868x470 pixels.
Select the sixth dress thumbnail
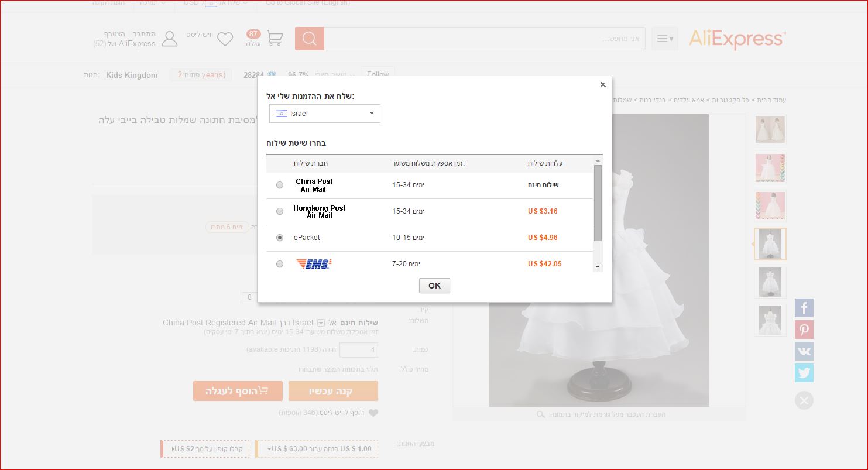770,320
